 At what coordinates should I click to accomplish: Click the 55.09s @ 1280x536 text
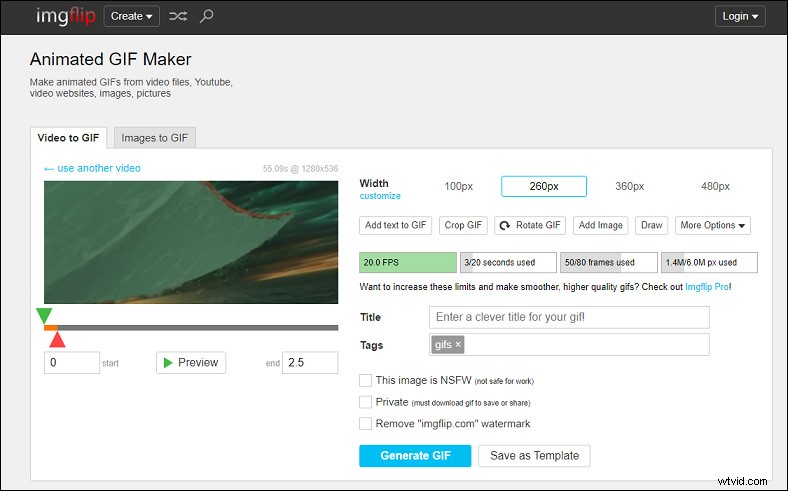300,169
